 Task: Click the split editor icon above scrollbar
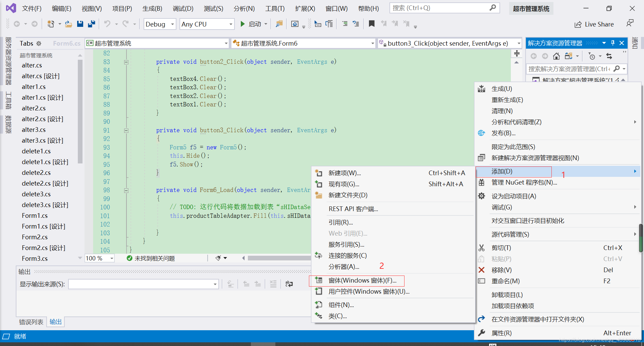[517, 53]
